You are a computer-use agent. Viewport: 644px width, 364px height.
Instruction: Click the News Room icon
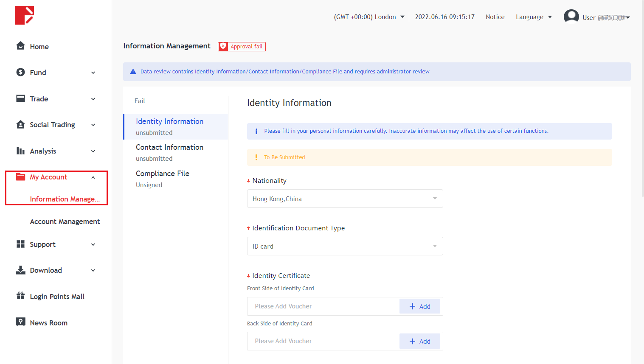point(20,322)
